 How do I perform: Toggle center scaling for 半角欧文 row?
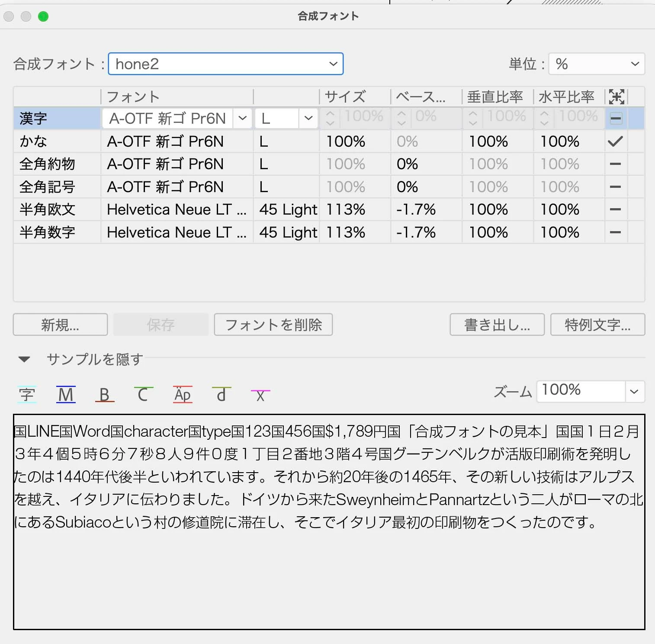(x=615, y=209)
